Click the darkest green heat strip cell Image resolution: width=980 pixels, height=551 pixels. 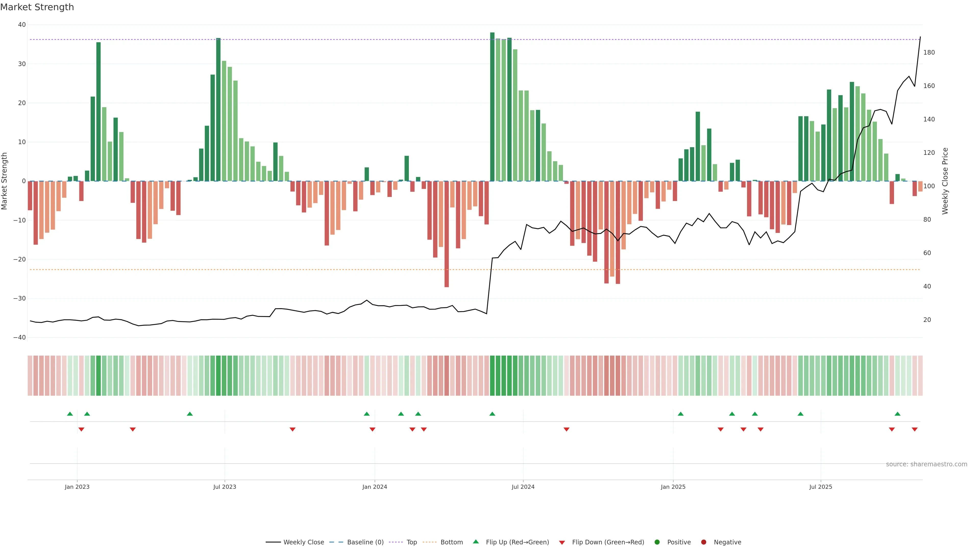pos(492,375)
